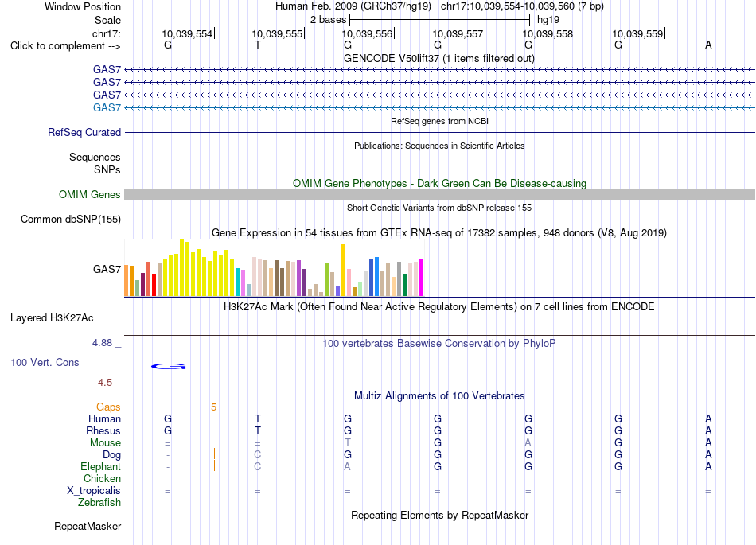Open the RefSeq Curated track label
The width and height of the screenshot is (756, 545).
84,133
